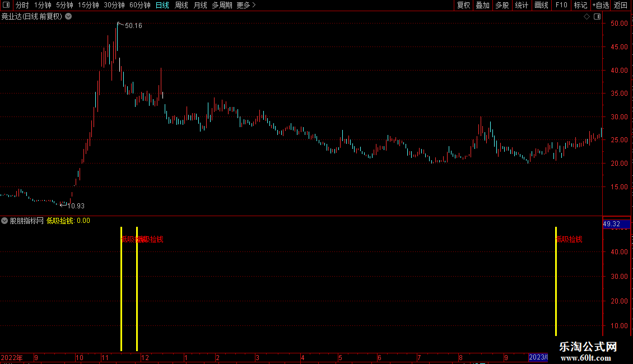Click the 叠加 overlay button
Viewport: 633px width, 364px height.
(483, 5)
